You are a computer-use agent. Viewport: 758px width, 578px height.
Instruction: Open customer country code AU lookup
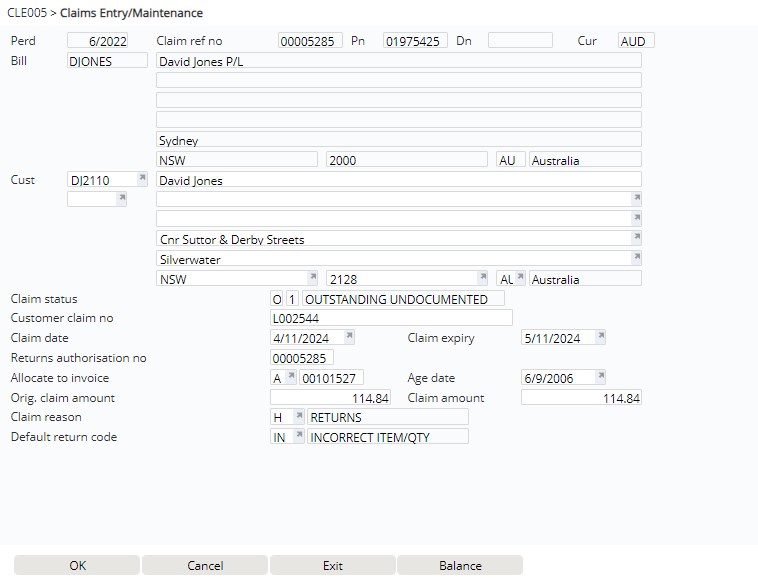click(520, 278)
